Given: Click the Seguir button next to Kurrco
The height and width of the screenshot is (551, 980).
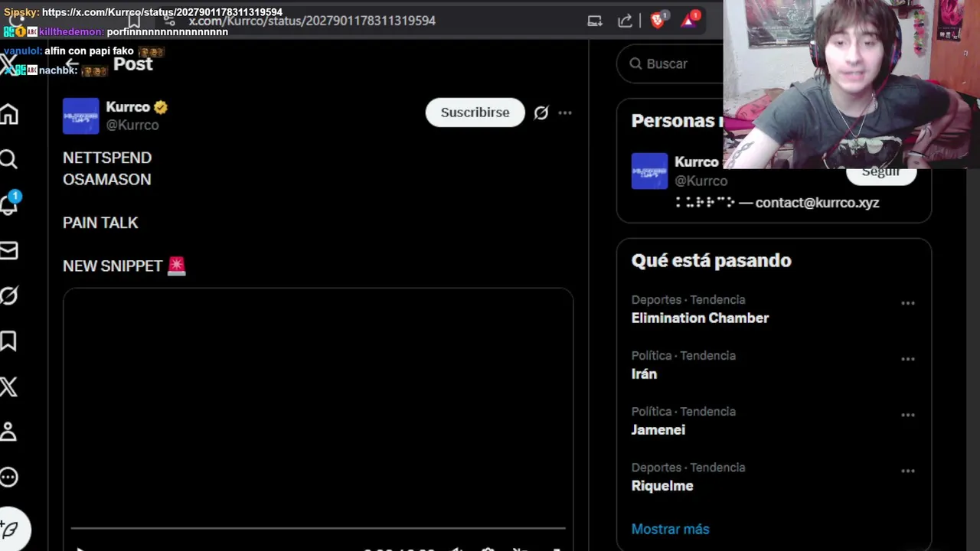Looking at the screenshot, I should coord(880,173).
